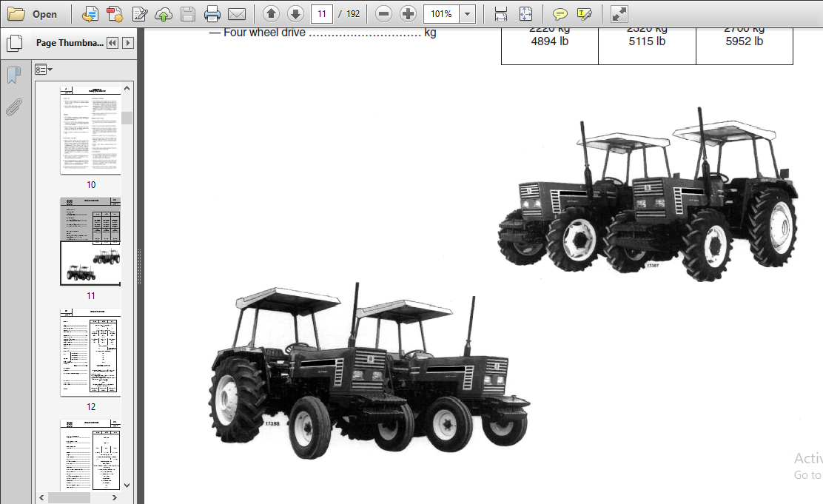Go to the next page arrow
The height and width of the screenshot is (504, 823).
(295, 13)
